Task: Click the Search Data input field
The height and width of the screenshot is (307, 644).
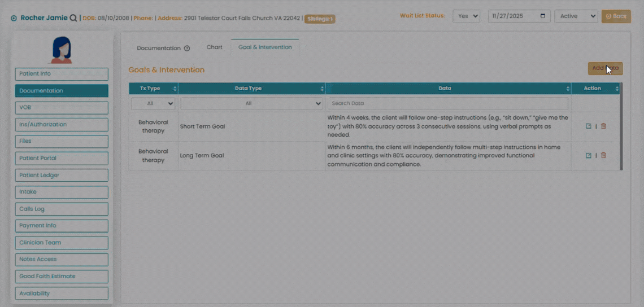Action: click(x=447, y=103)
